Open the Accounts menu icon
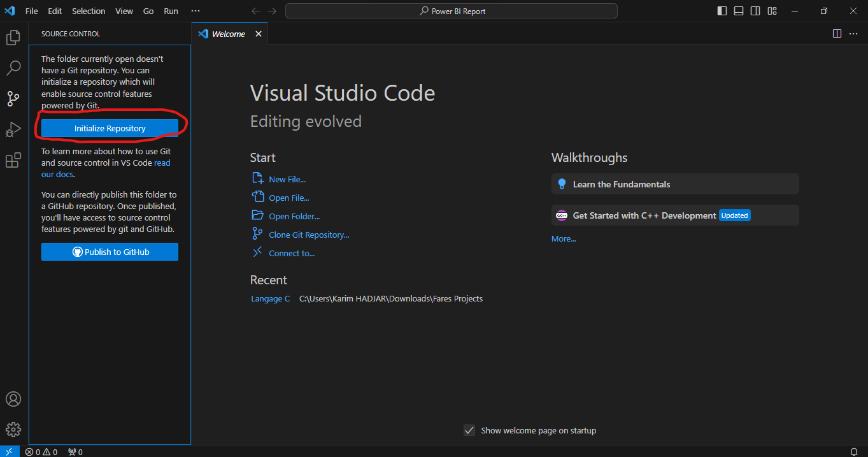This screenshot has height=457, width=868. (x=13, y=399)
